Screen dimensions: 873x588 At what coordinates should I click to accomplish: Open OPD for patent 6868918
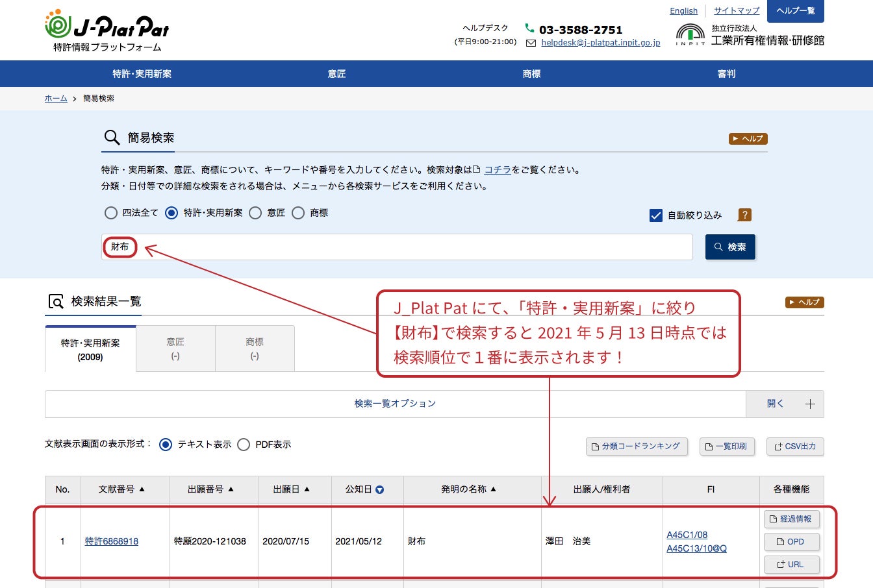coord(791,542)
